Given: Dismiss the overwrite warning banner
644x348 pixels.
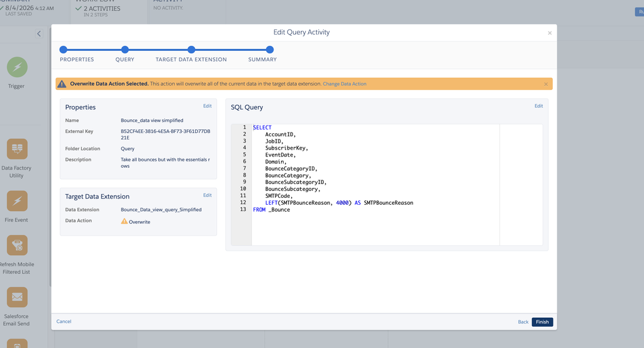Looking at the screenshot, I should 546,84.
